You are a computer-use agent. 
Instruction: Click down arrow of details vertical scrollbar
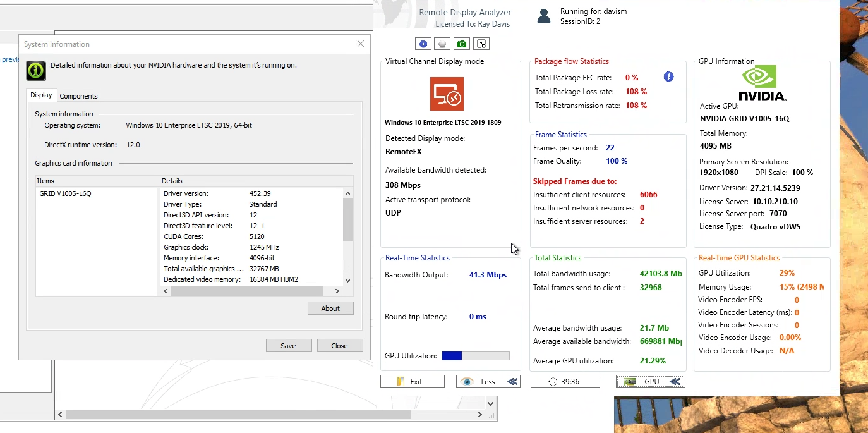tap(347, 280)
